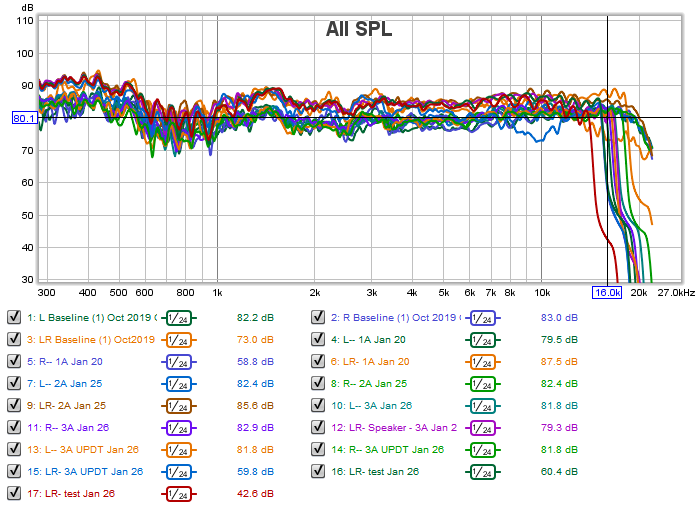Select the 15: LR- 3A UPDT Jan 26 label
The image size is (700, 507).
(x=84, y=471)
